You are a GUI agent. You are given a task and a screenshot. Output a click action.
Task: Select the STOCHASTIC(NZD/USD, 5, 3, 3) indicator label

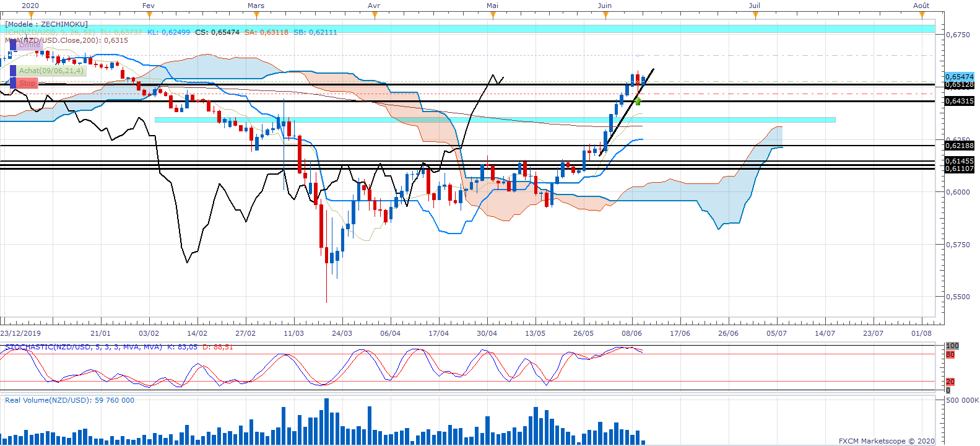(84, 347)
